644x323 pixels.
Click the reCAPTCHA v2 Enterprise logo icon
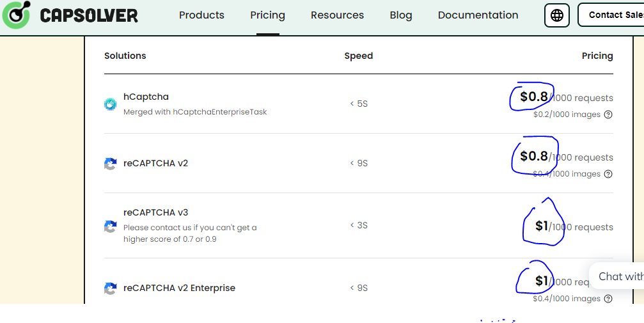click(111, 288)
